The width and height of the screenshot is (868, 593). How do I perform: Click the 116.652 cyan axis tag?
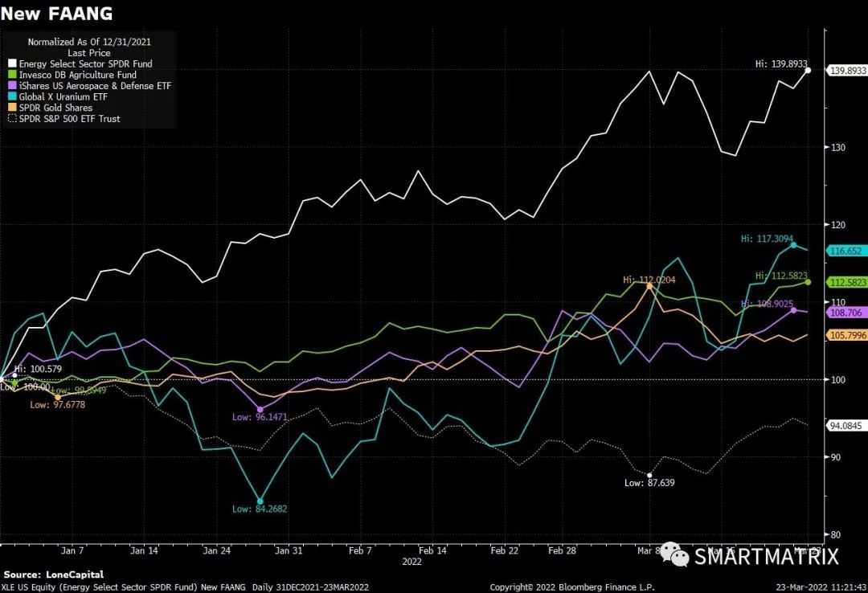[847, 251]
